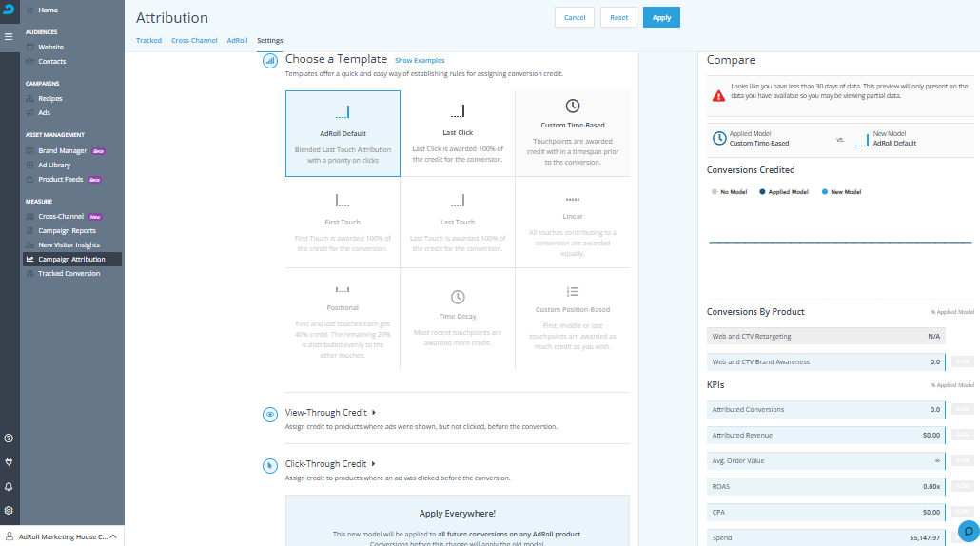Switch to the Cross-Channel tab

(x=194, y=40)
